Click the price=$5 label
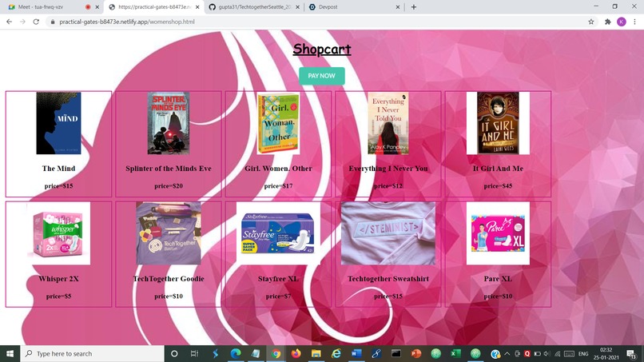This screenshot has width=644, height=362. (59, 296)
